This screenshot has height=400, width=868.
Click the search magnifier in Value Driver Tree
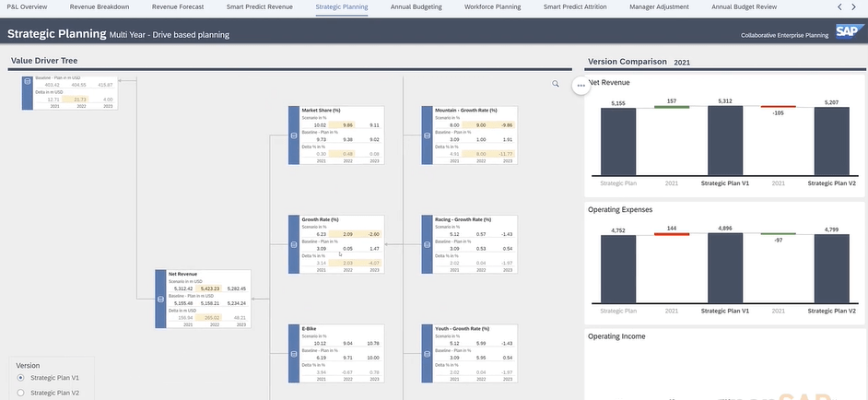556,84
